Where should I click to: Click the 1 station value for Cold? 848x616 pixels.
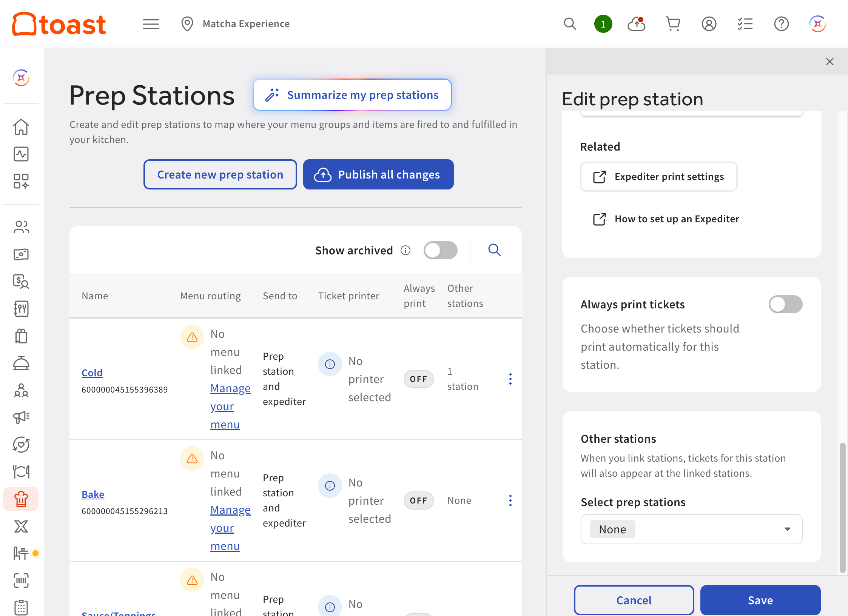463,379
